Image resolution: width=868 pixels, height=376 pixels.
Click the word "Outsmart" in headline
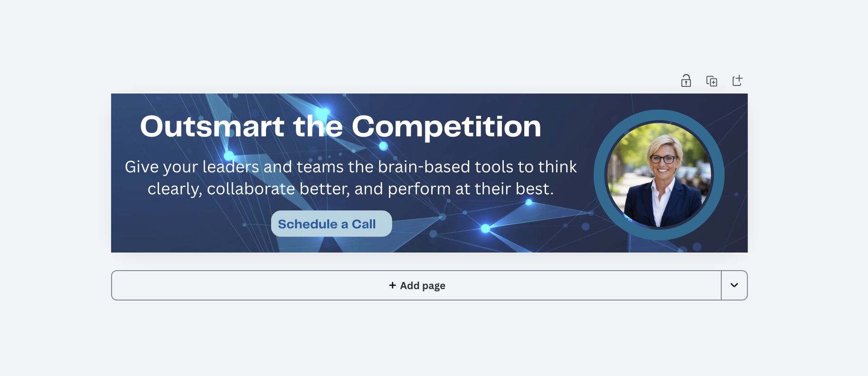[x=212, y=127]
